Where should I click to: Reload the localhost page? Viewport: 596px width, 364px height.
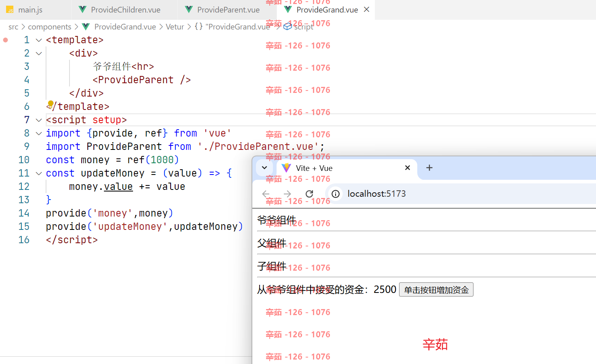point(309,194)
